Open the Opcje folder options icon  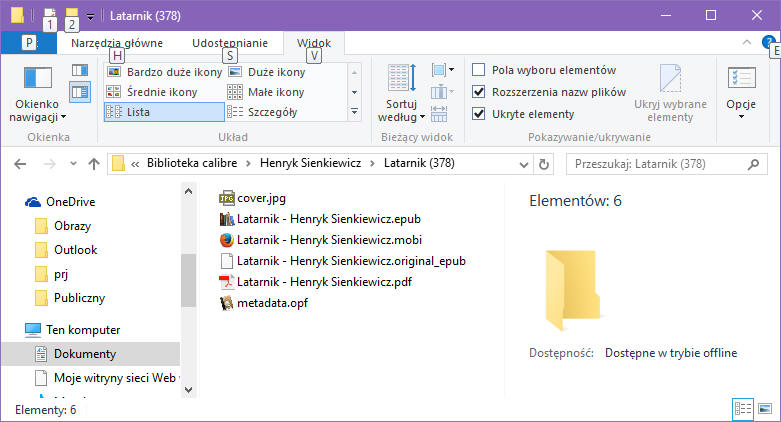(741, 80)
